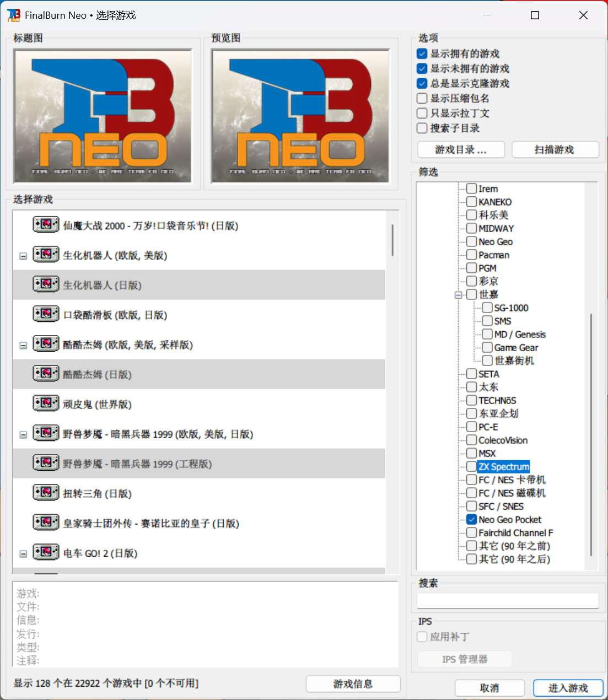Viewport: 608px width, 700px height.
Task: Uncheck the Neo Geo Pocket filter
Action: point(472,519)
